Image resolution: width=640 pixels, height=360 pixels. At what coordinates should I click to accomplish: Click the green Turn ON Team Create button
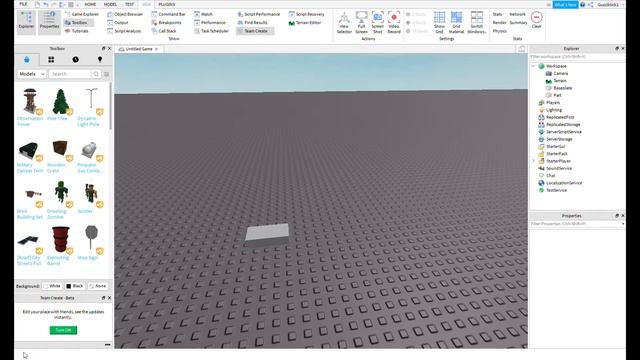pos(63,330)
